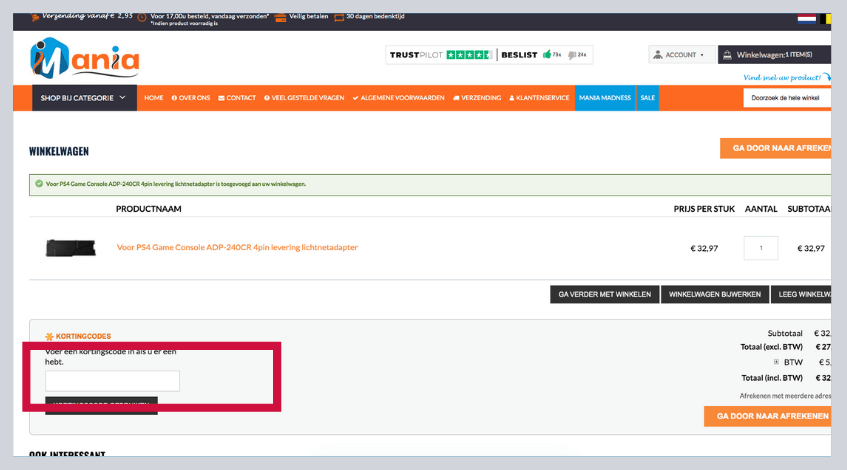Click Kortingscode gebruiken button
Viewport: 847px width, 470px height.
click(102, 406)
